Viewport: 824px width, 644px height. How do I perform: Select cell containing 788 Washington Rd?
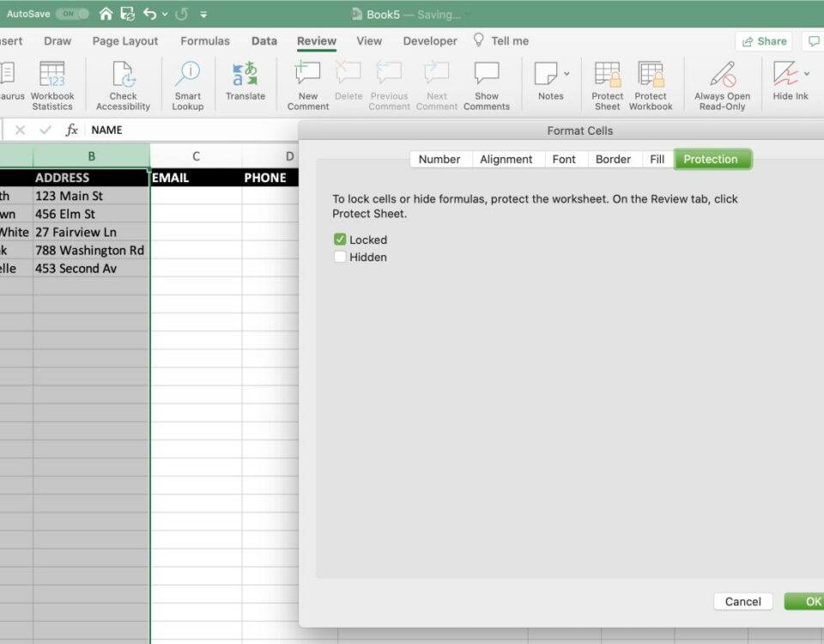pyautogui.click(x=92, y=250)
